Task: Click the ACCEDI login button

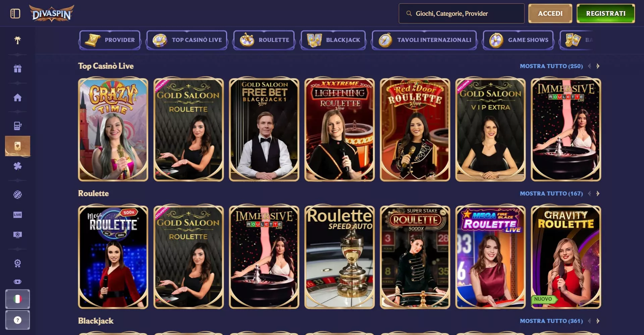Action: click(x=550, y=13)
